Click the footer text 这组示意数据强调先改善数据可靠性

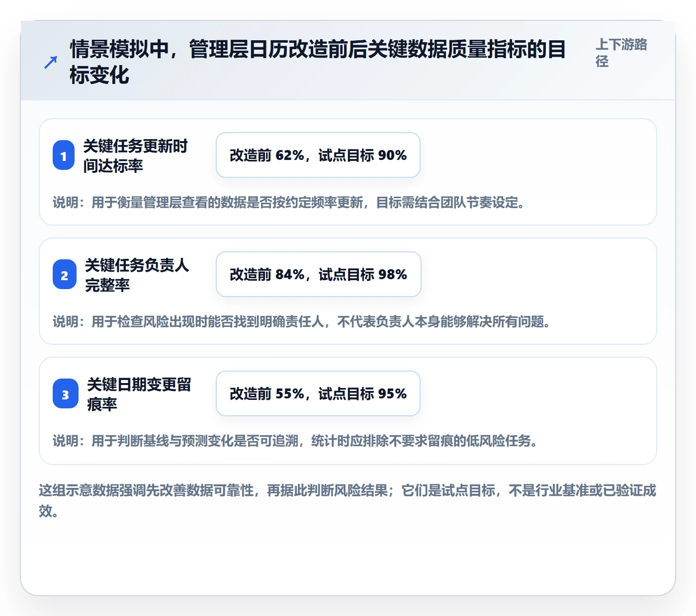[x=348, y=500]
